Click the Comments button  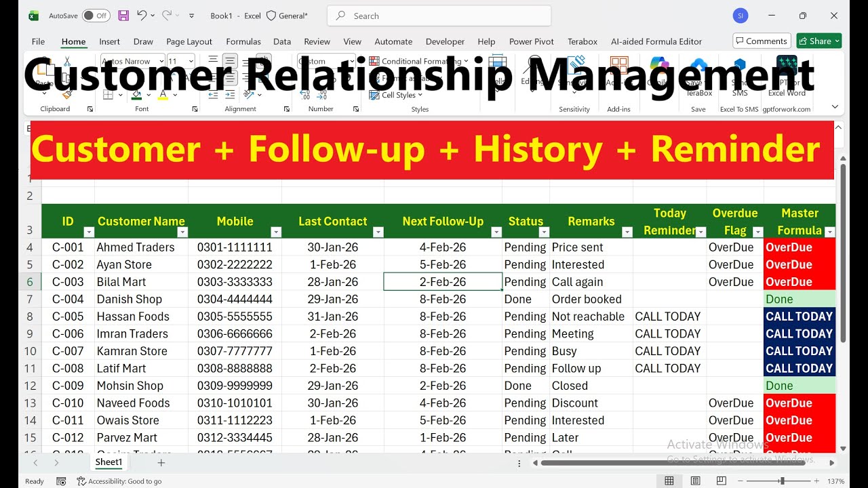point(762,41)
